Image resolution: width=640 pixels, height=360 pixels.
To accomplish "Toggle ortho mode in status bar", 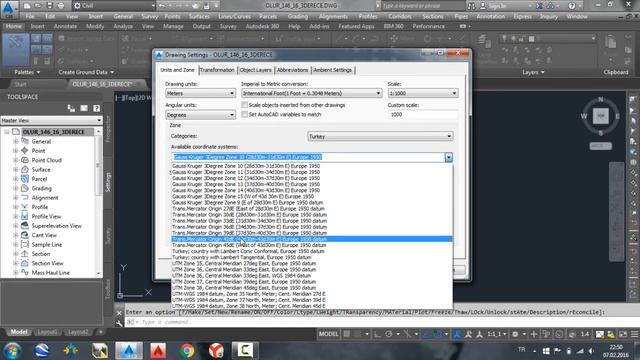I will pyautogui.click(x=378, y=334).
